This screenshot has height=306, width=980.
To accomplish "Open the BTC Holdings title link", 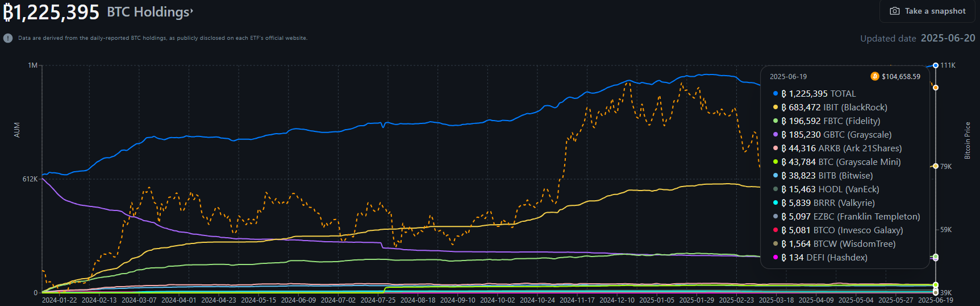I will click(x=150, y=12).
